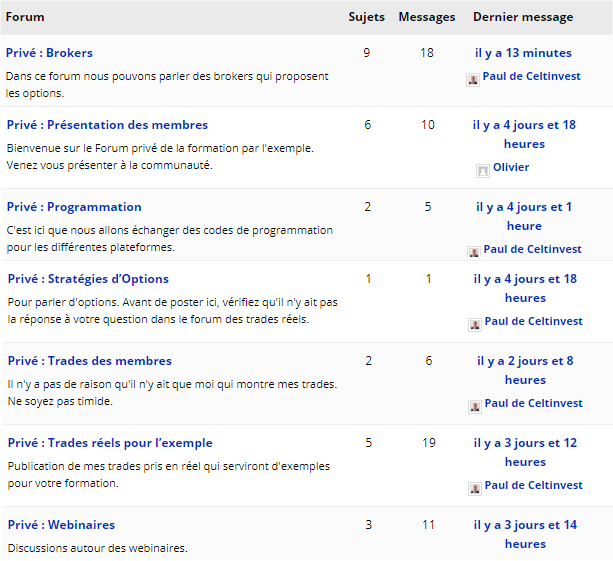Open Privé : Présentation des membres forum
Viewport: 613px width, 561px height.
coord(107,125)
